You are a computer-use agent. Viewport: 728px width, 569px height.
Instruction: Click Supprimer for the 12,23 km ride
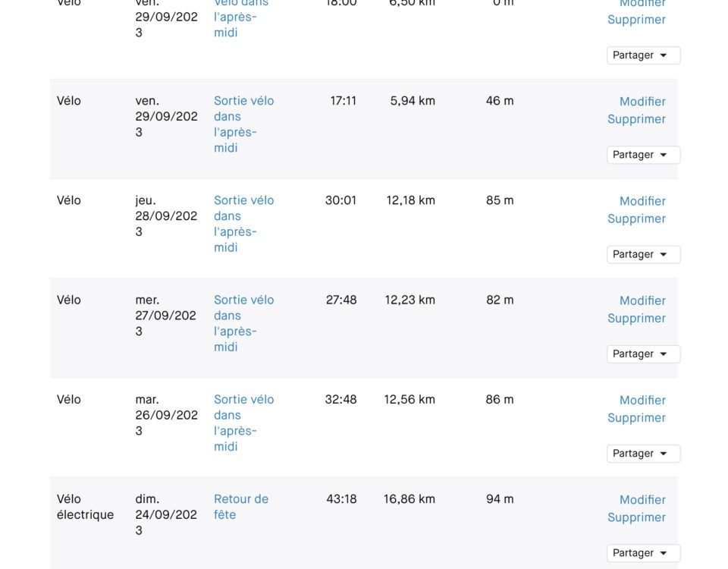636,318
